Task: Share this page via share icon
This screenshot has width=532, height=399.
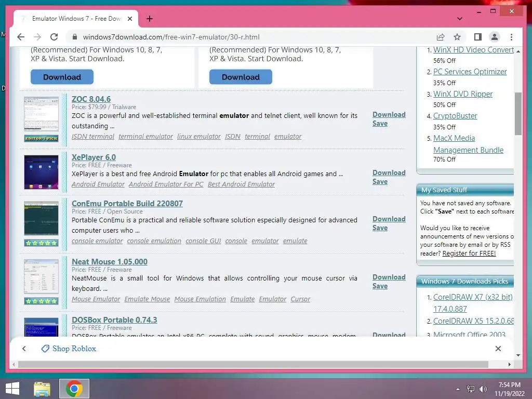Action: tap(441, 37)
